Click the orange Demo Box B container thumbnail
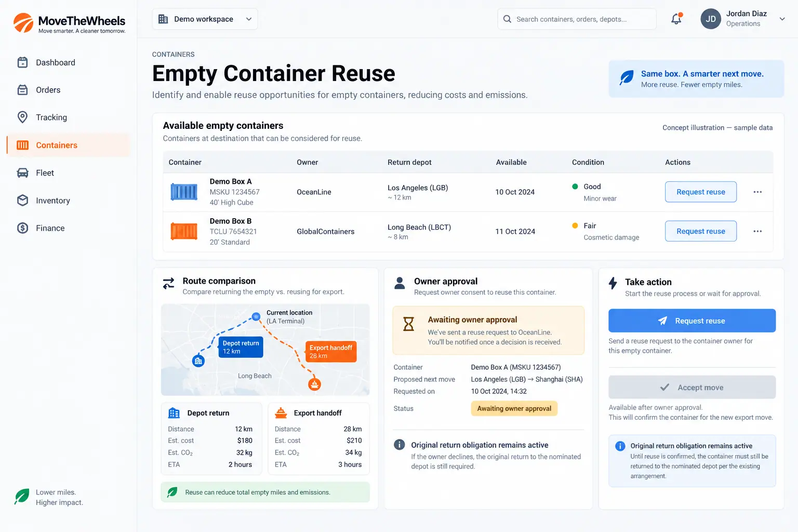798x532 pixels. click(x=184, y=231)
